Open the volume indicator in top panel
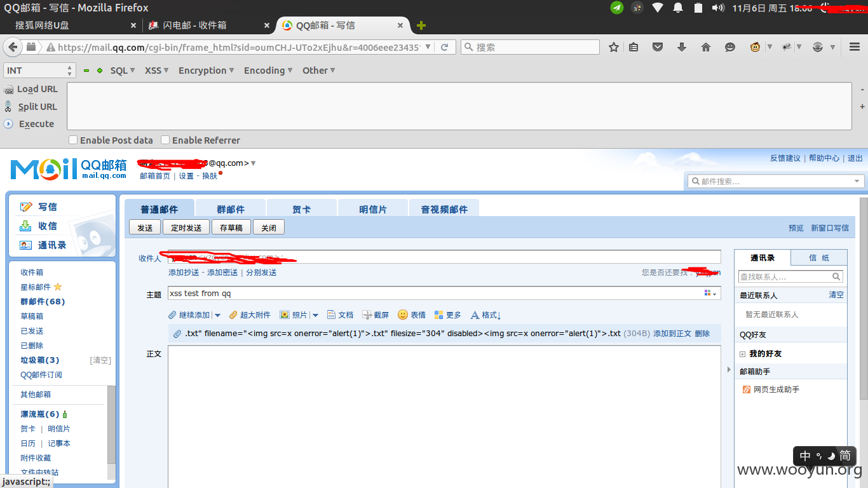The height and width of the screenshot is (488, 868). click(x=718, y=8)
